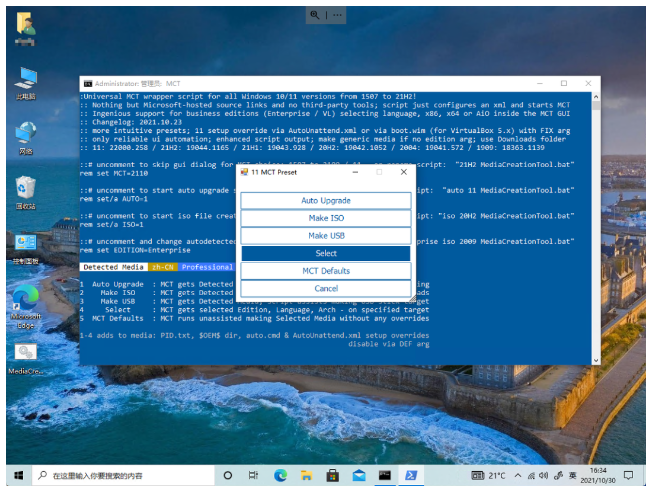Open the Network desktop icon
This screenshot has height=494, width=653.
pyautogui.click(x=26, y=135)
